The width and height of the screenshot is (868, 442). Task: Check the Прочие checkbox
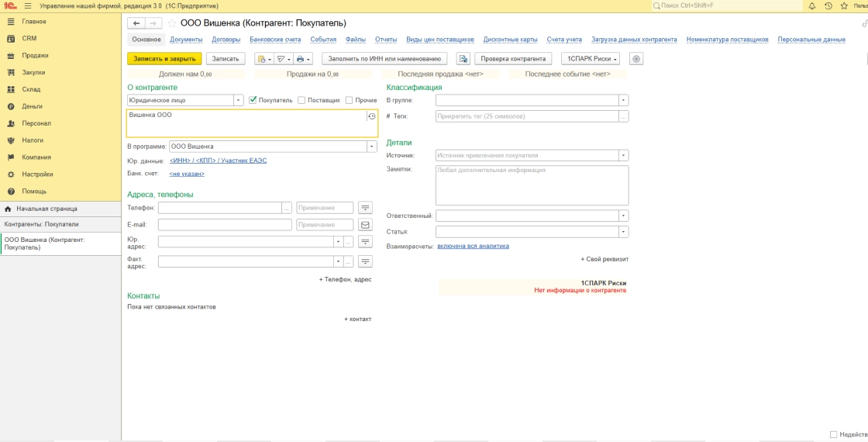click(x=349, y=100)
